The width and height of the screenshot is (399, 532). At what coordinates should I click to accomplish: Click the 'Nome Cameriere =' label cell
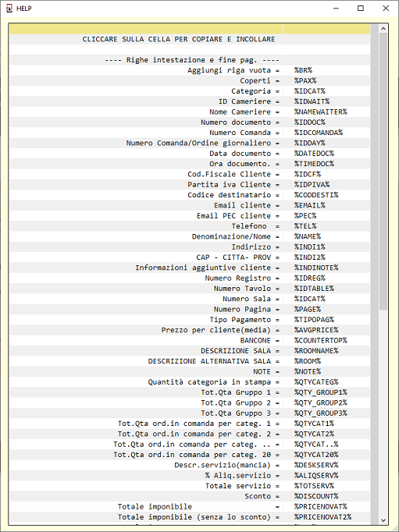pyautogui.click(x=146, y=112)
